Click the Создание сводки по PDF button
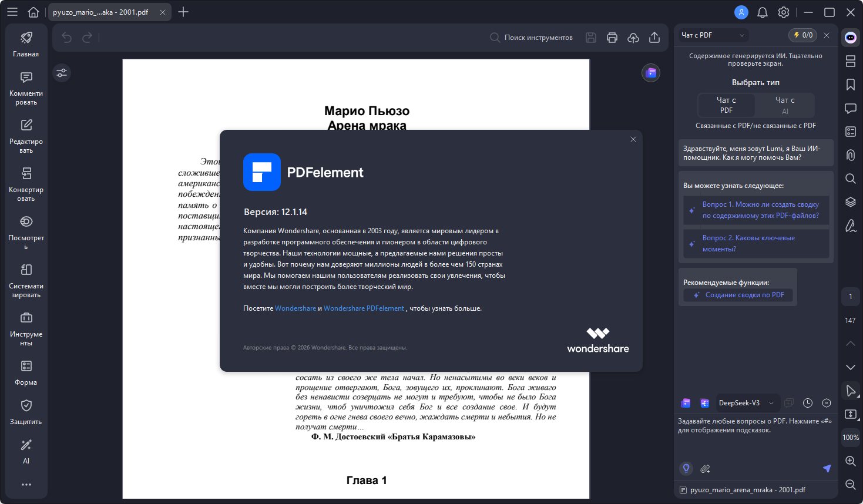 pos(738,295)
